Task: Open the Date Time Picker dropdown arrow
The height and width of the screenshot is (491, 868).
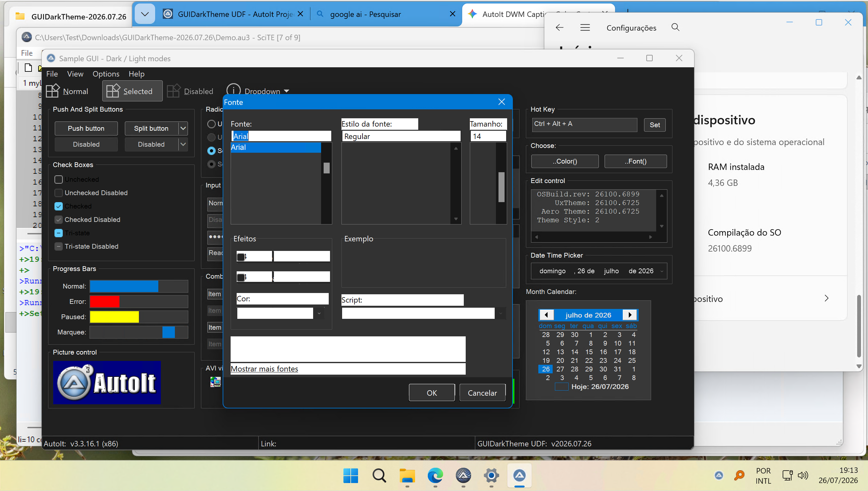Action: click(662, 271)
